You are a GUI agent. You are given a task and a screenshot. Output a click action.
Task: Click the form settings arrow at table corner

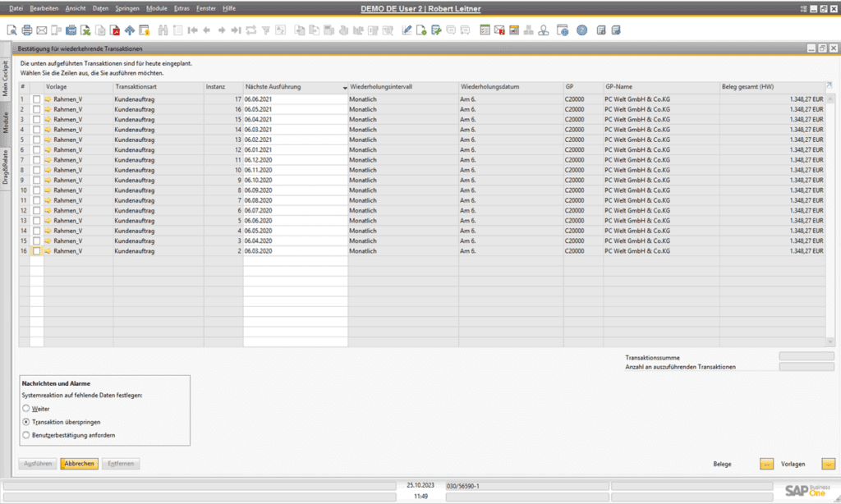(x=830, y=85)
